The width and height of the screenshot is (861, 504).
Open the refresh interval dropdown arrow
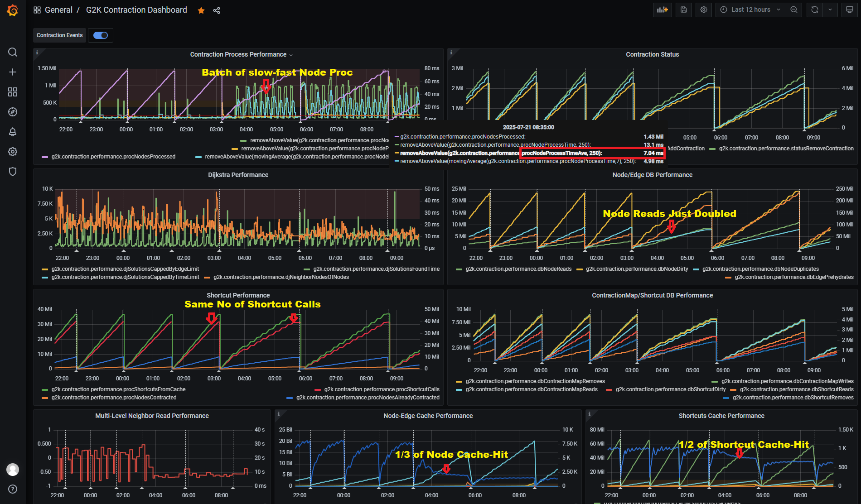[830, 10]
